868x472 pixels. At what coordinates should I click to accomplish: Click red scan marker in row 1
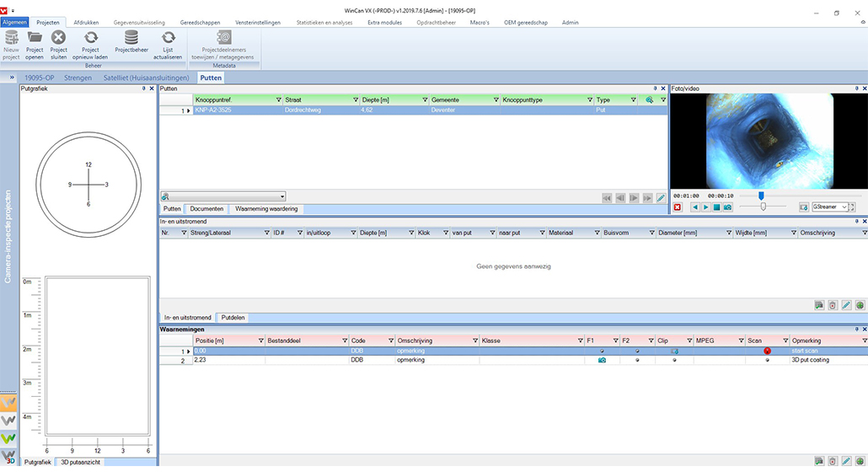coord(767,351)
